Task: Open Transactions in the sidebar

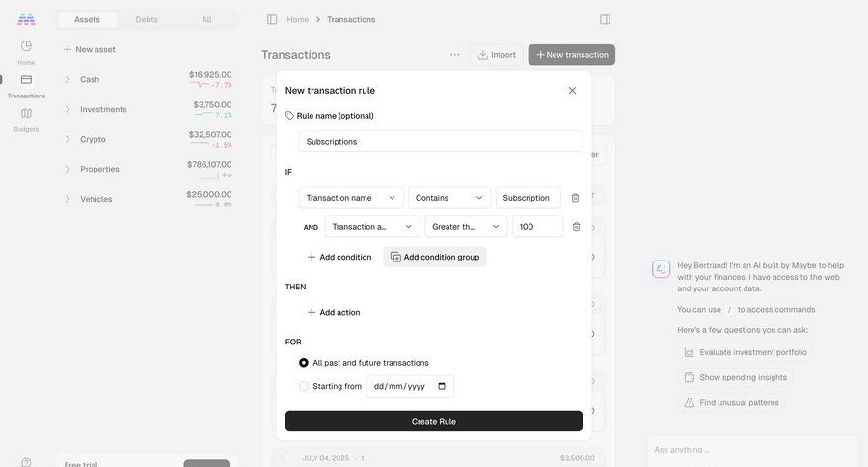Action: (x=26, y=86)
